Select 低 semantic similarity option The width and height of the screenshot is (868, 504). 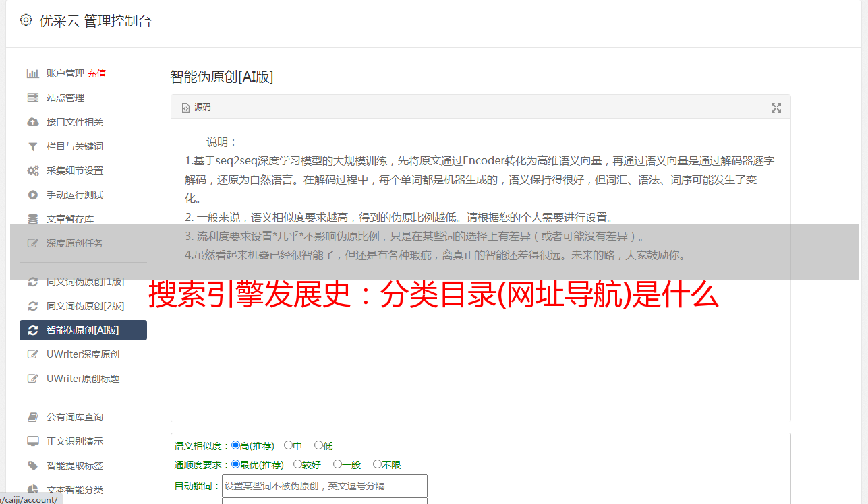coord(318,445)
